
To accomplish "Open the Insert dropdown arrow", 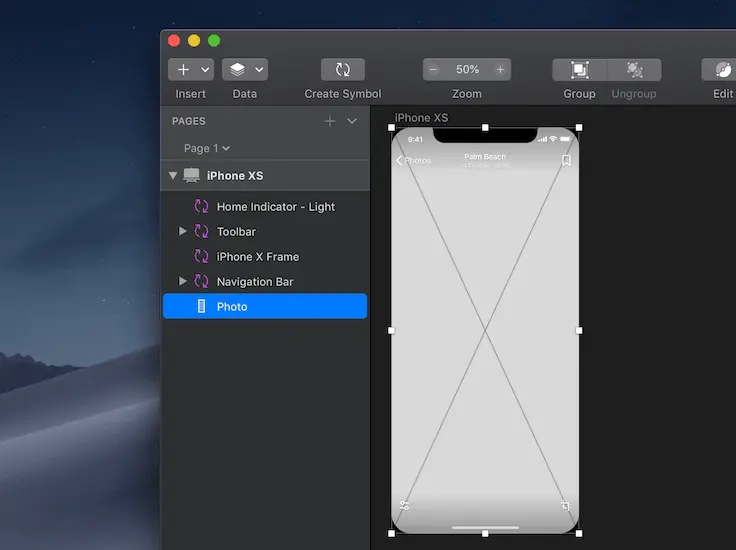I will coord(205,69).
